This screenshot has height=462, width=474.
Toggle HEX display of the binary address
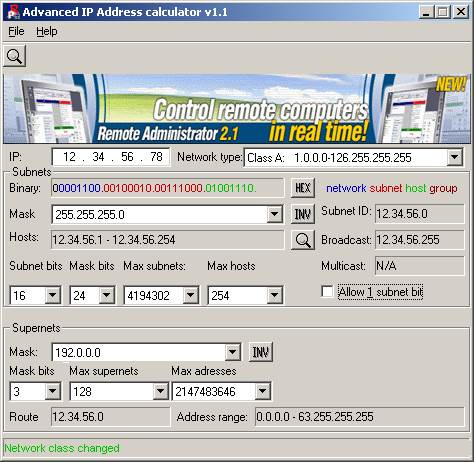click(303, 188)
